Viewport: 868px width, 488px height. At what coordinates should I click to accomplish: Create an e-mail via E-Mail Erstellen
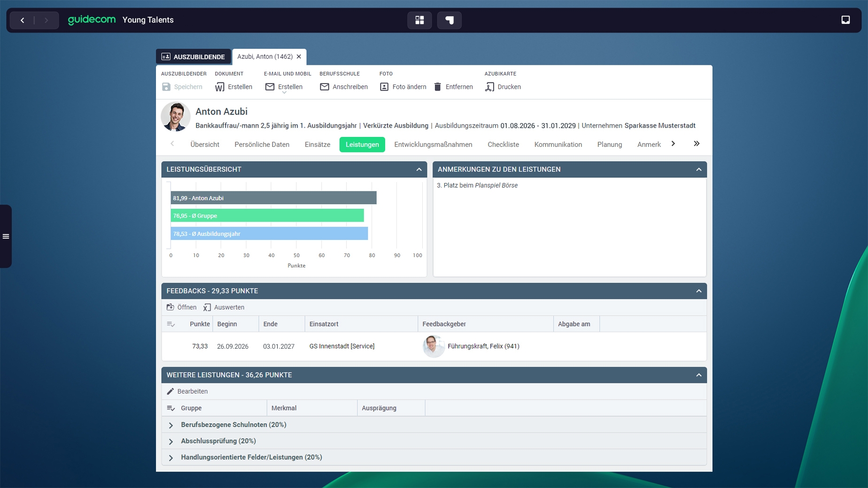tap(284, 87)
